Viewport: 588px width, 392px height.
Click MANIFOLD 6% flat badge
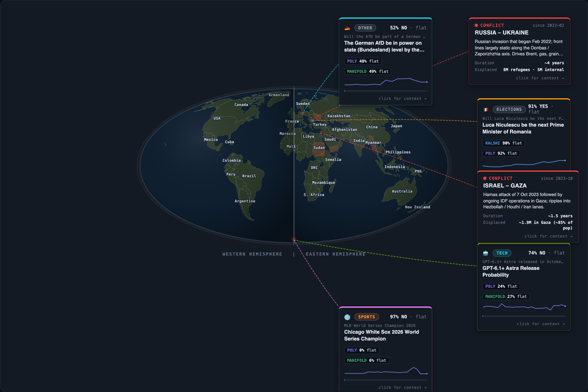[367, 361]
